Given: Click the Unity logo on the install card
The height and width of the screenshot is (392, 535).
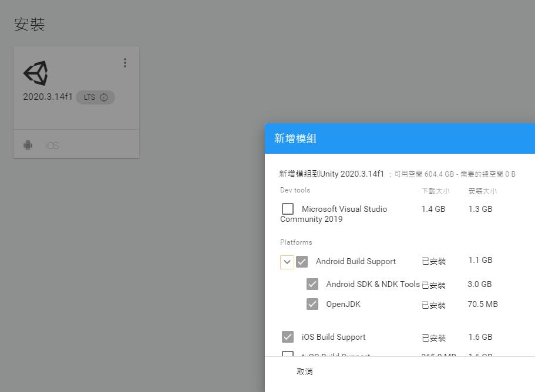Looking at the screenshot, I should click(x=35, y=73).
